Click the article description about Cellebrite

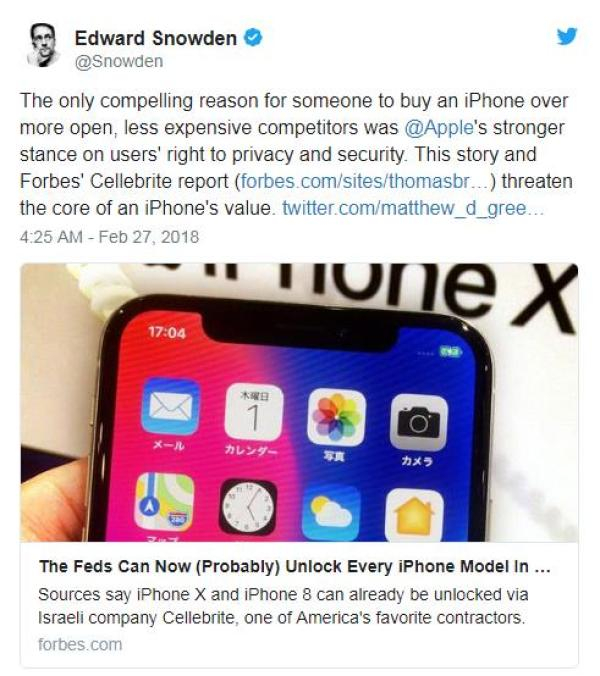coord(283,606)
